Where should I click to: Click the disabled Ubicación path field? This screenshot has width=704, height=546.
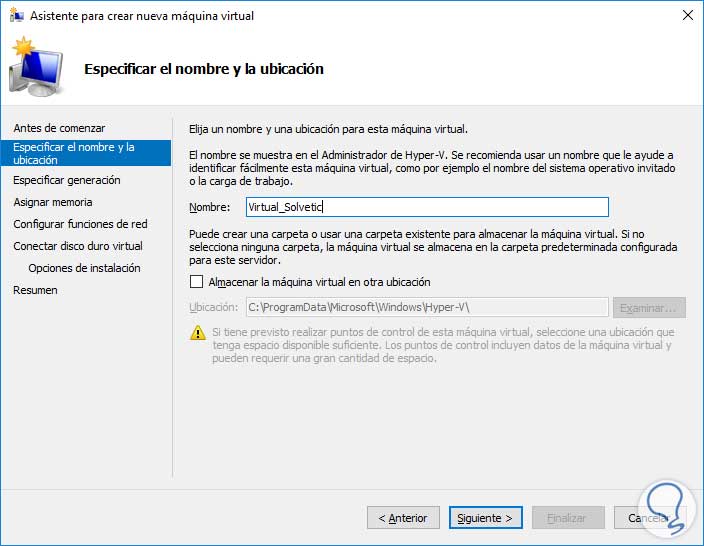point(427,308)
